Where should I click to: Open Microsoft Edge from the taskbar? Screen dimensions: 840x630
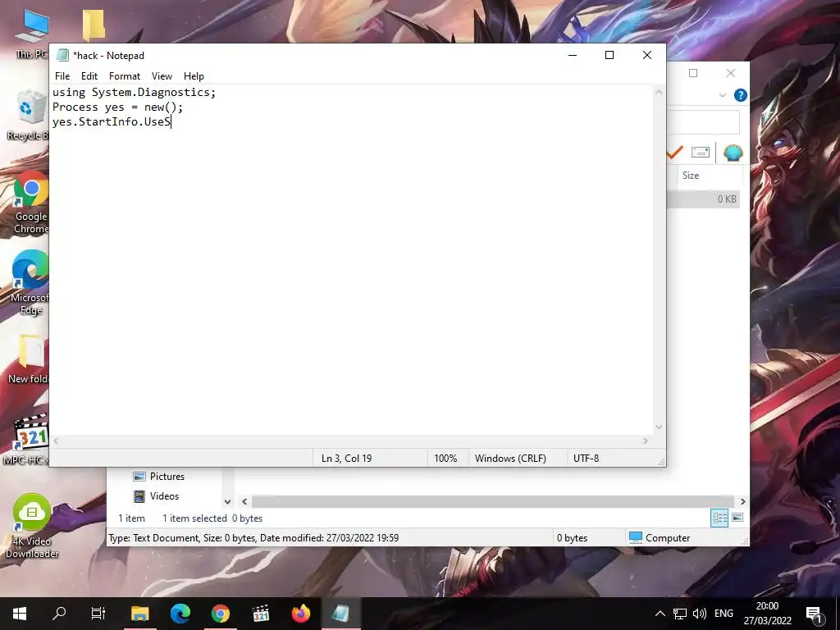coord(180,614)
